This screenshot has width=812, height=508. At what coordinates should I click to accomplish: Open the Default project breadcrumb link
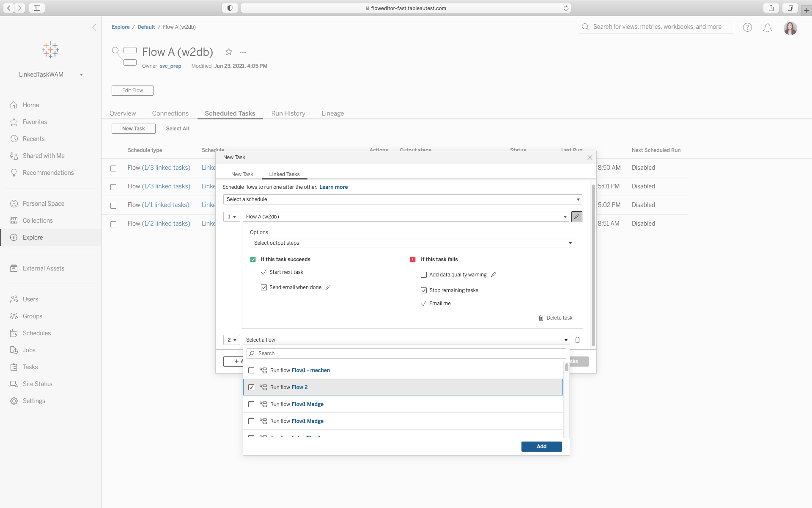click(146, 27)
